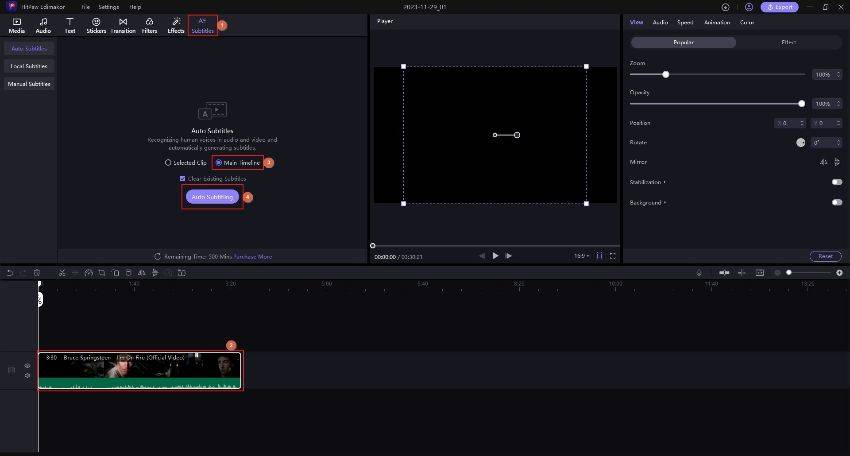Viewport: 850px width, 456px height.
Task: Click the Export button
Action: [x=779, y=7]
